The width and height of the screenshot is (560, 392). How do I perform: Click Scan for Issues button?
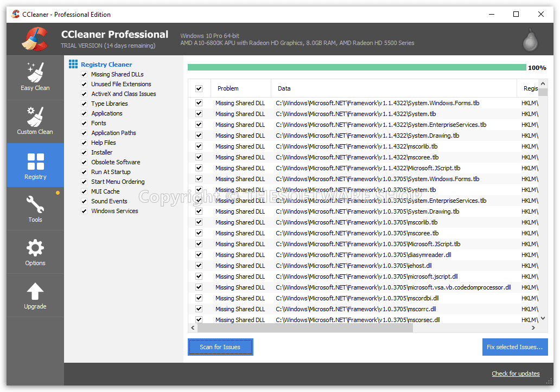pos(220,347)
